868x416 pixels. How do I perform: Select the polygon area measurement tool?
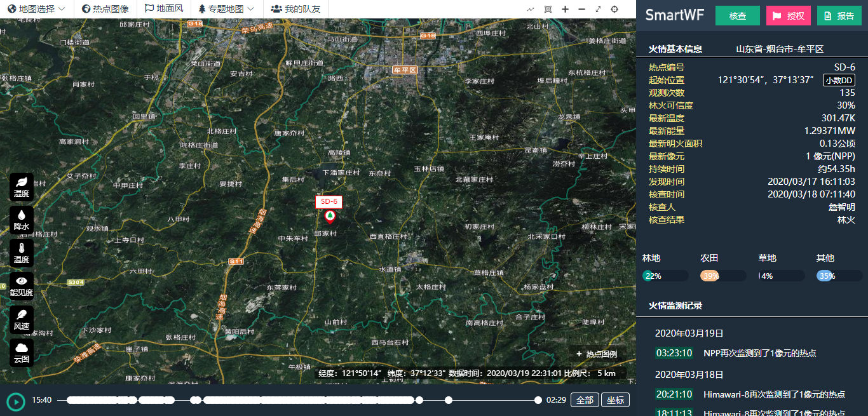(x=548, y=9)
